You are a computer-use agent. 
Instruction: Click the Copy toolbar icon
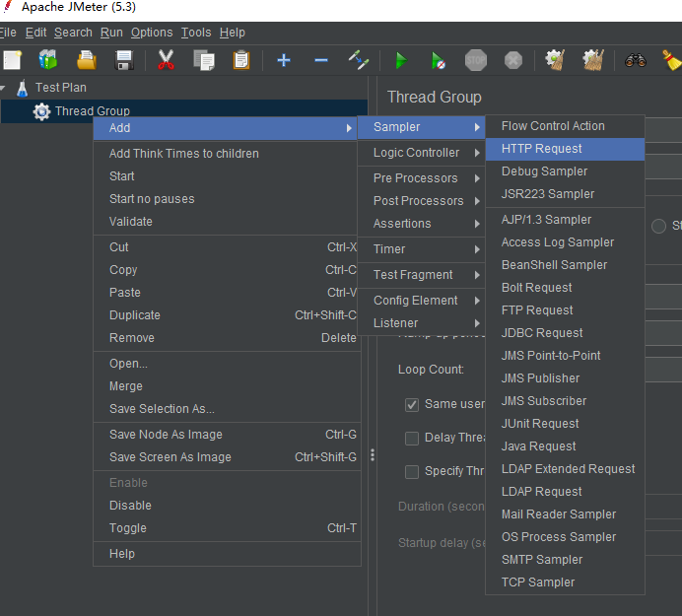tap(204, 60)
